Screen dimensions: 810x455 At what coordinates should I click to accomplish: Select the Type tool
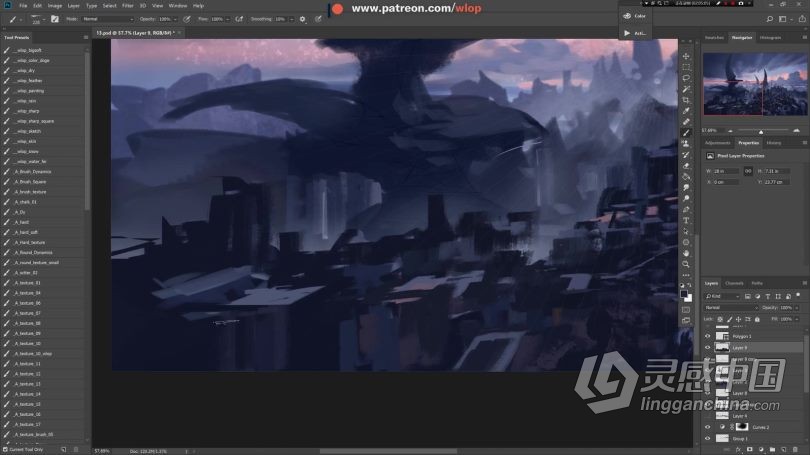click(x=686, y=221)
